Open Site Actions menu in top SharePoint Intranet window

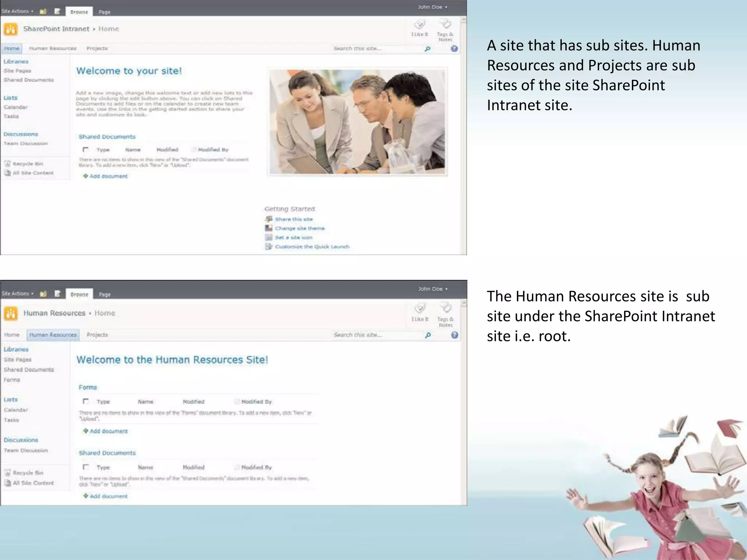pos(17,11)
